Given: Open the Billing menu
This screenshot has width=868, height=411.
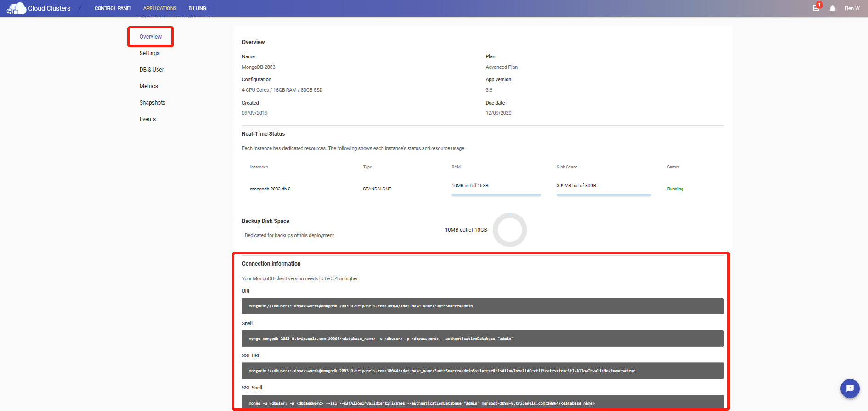Looking at the screenshot, I should (x=197, y=8).
